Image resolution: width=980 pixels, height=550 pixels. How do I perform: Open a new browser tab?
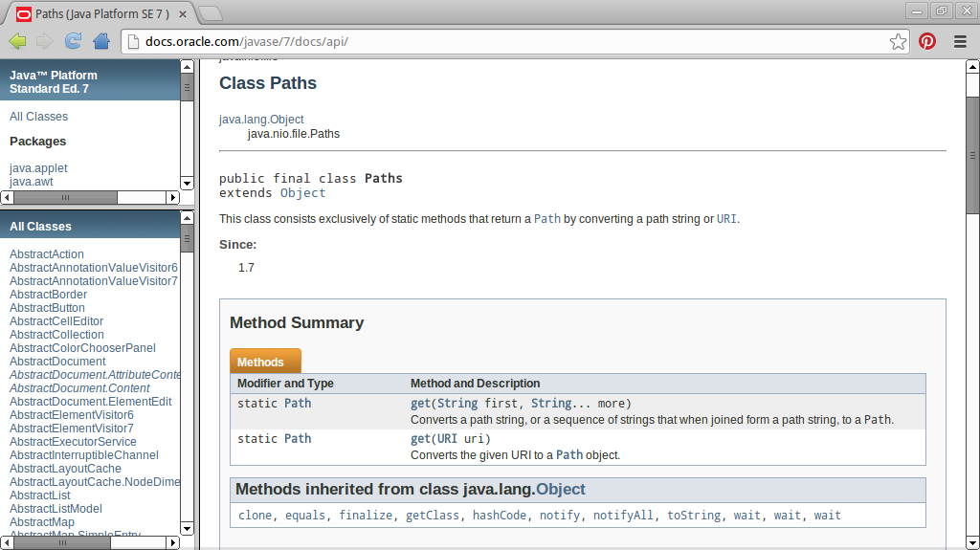[211, 13]
